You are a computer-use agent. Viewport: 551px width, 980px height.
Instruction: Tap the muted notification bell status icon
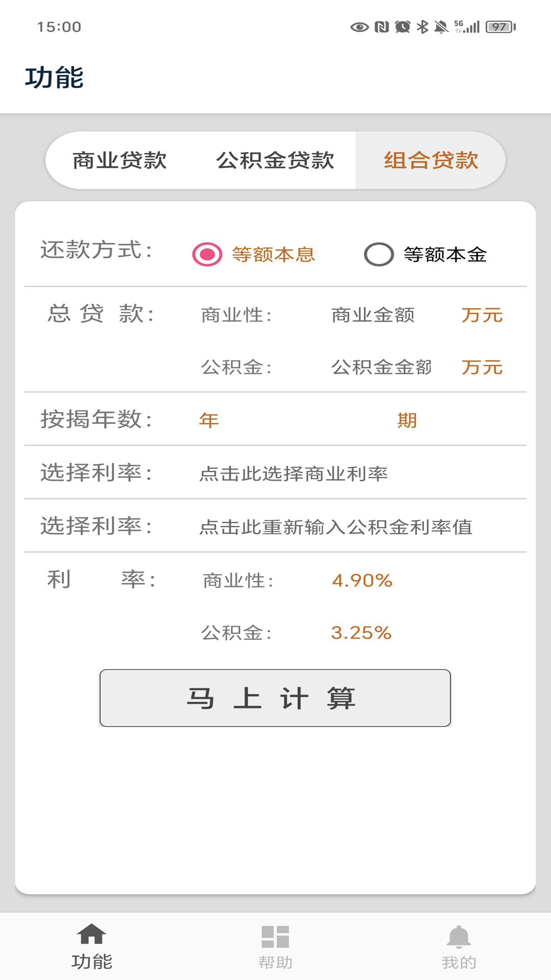click(441, 27)
